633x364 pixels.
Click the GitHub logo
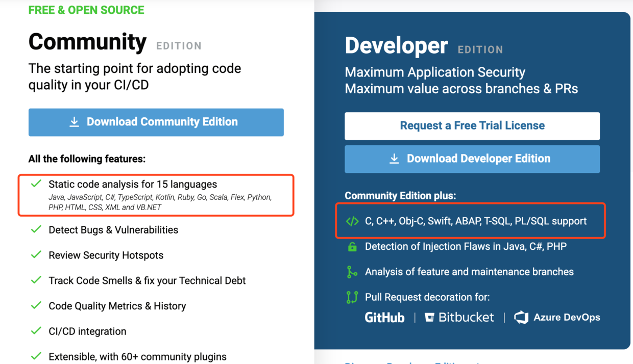click(384, 318)
